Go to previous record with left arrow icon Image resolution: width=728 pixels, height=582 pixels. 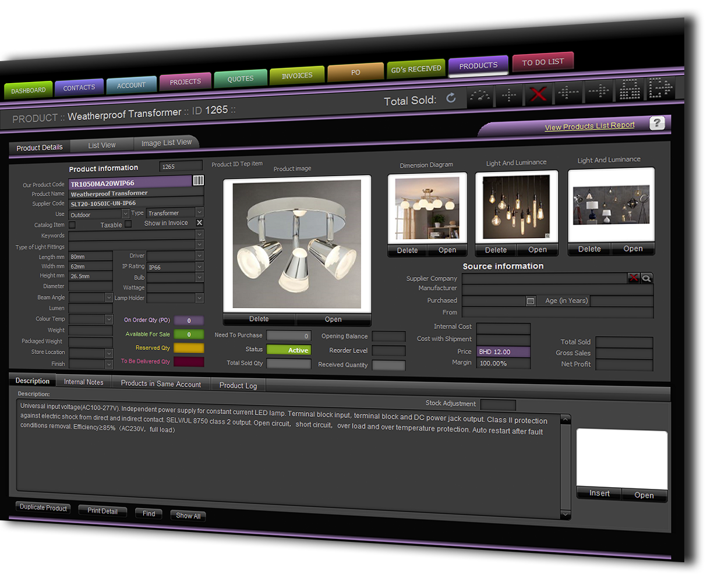[568, 92]
